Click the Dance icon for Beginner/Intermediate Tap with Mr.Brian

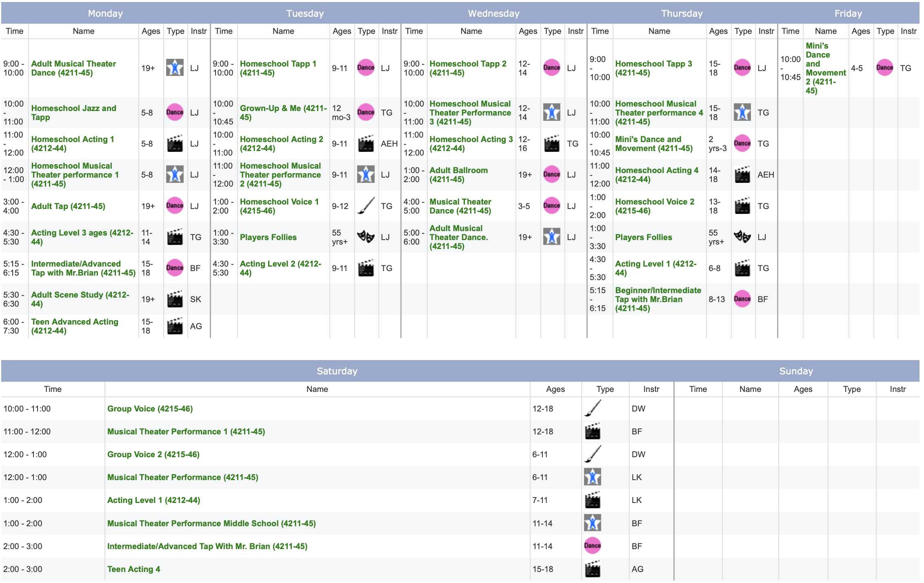(742, 299)
